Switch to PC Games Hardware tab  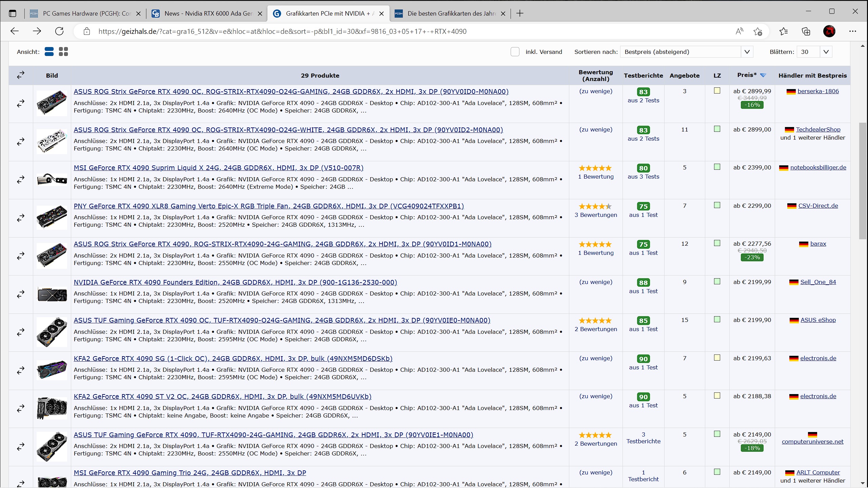86,14
